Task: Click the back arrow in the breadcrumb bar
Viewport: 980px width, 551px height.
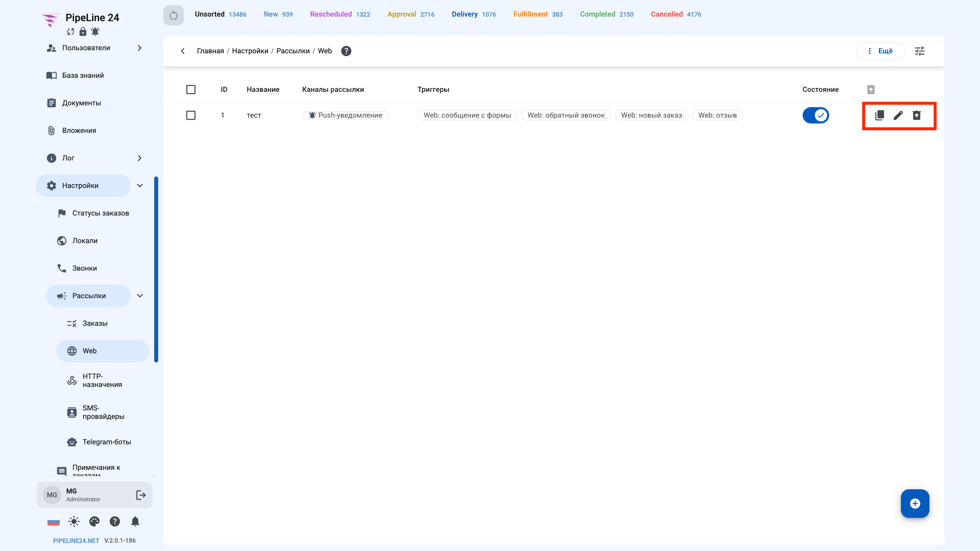Action: coord(183,51)
